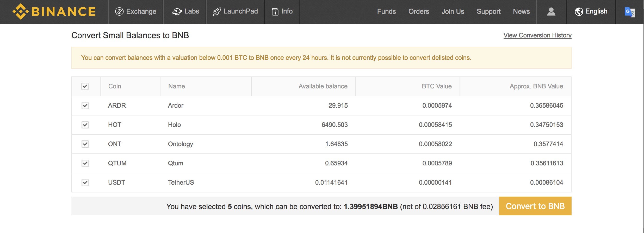644x233 pixels.
Task: Click the HOT coin symbol cell
Action: pos(115,125)
